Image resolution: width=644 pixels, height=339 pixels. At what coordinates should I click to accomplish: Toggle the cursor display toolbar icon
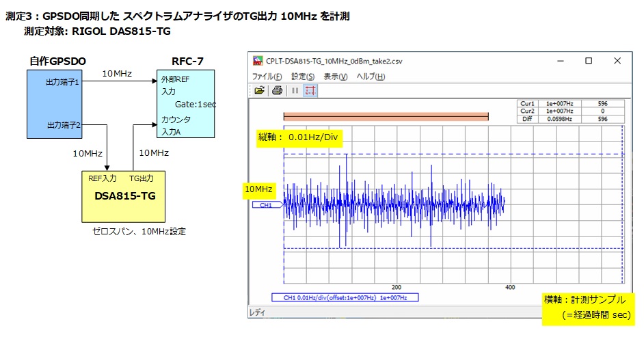tap(310, 90)
